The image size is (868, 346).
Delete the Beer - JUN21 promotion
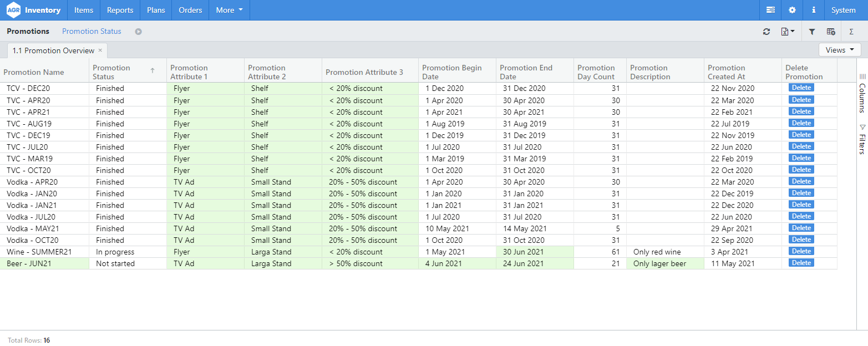pyautogui.click(x=801, y=263)
